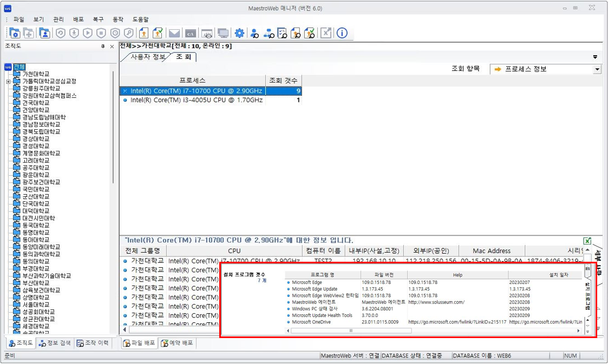The image size is (608, 364).
Task: Click the blue settings gear toolbar icon
Action: pos(239,33)
